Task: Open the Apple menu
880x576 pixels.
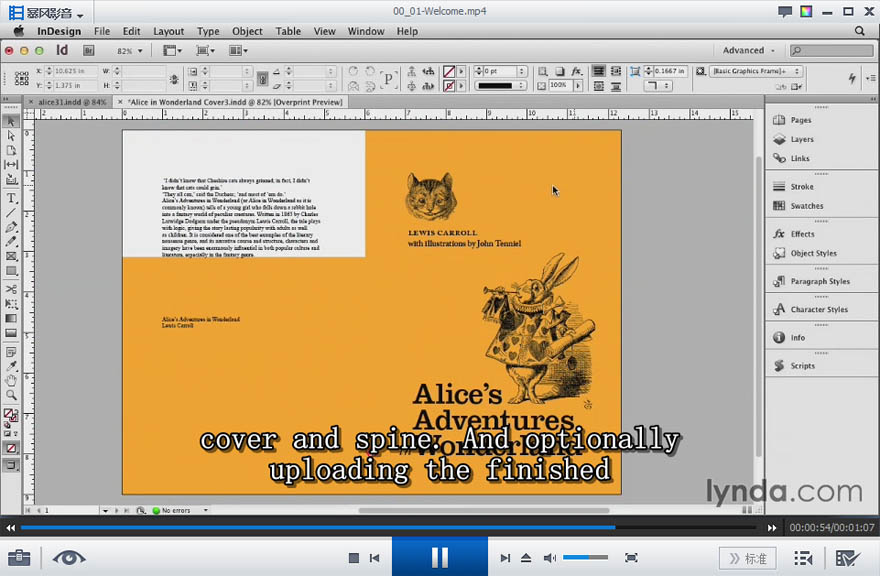Action: point(19,31)
